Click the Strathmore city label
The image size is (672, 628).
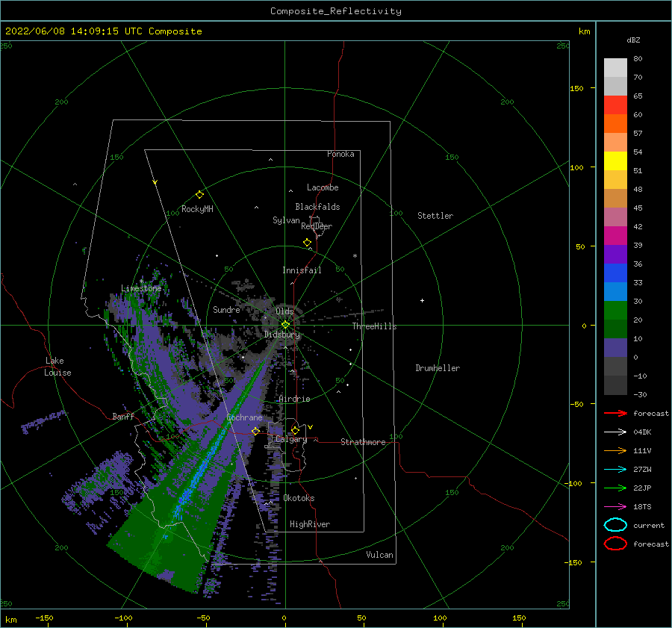pyautogui.click(x=363, y=442)
